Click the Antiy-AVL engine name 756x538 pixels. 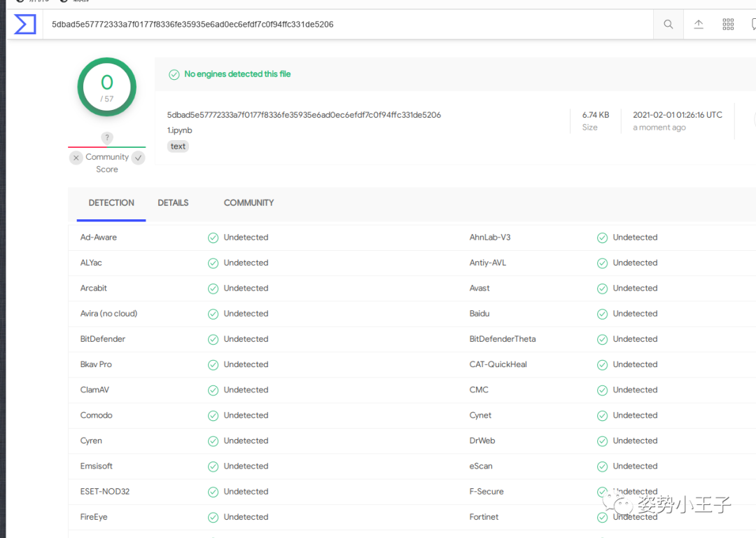(x=488, y=263)
